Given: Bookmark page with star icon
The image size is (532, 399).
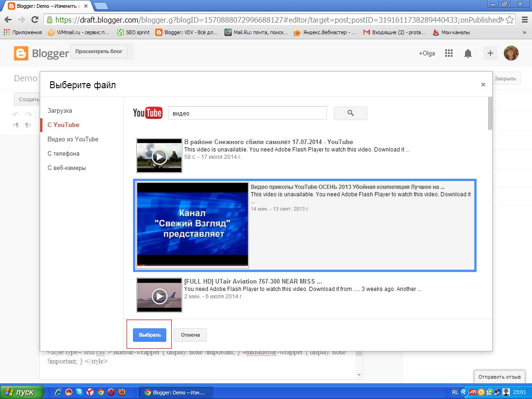Looking at the screenshot, I should click(x=509, y=20).
